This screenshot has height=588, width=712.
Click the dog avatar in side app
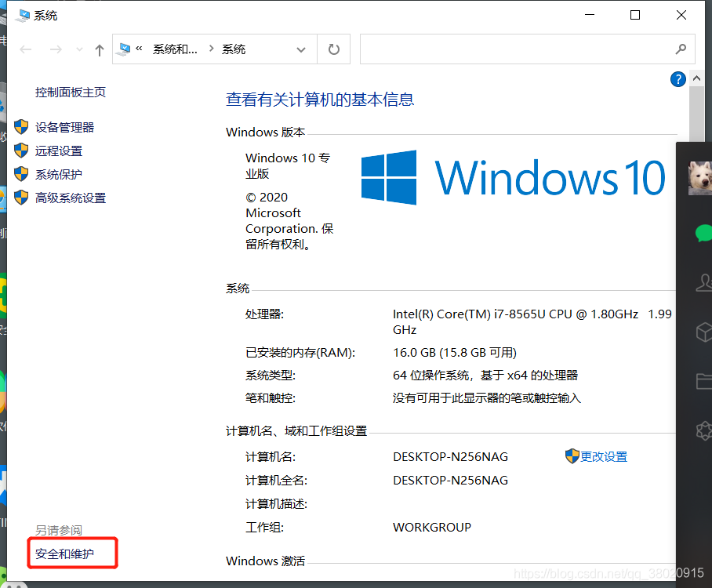(700, 178)
